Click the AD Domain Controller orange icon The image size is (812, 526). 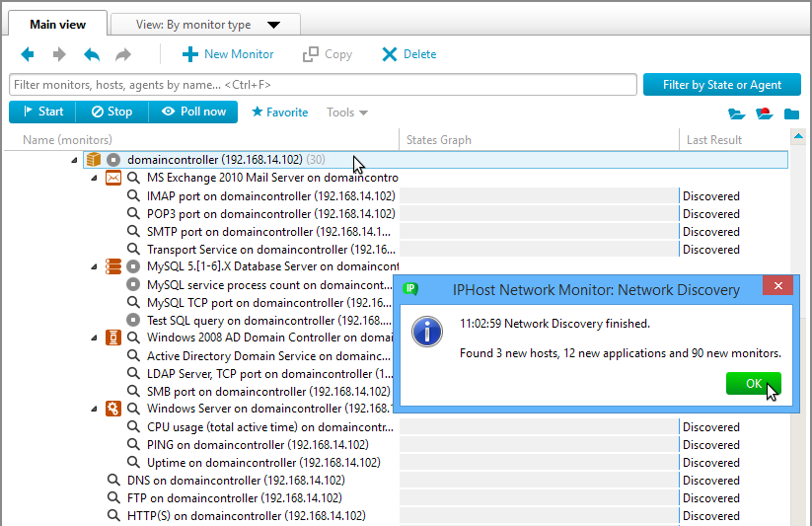tap(113, 338)
